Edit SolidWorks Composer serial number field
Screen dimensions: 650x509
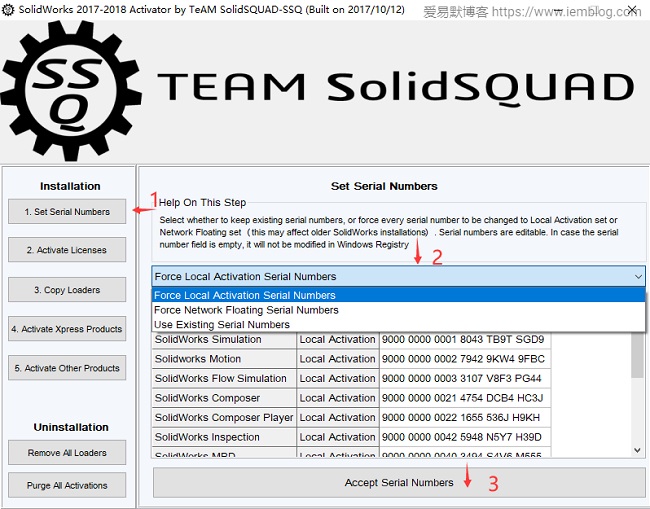[x=465, y=398]
